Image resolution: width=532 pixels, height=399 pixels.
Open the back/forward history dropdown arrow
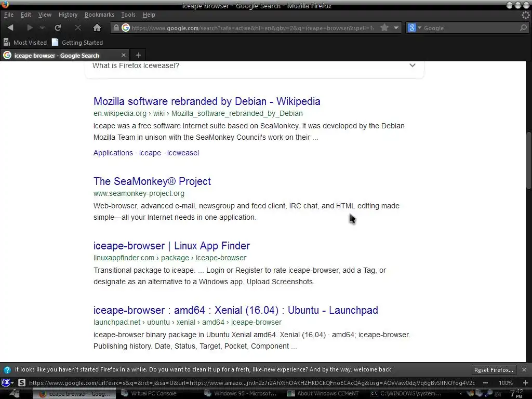coord(42,28)
